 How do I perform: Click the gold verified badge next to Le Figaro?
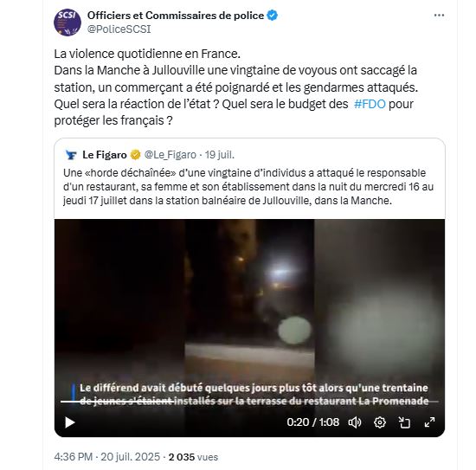click(135, 155)
